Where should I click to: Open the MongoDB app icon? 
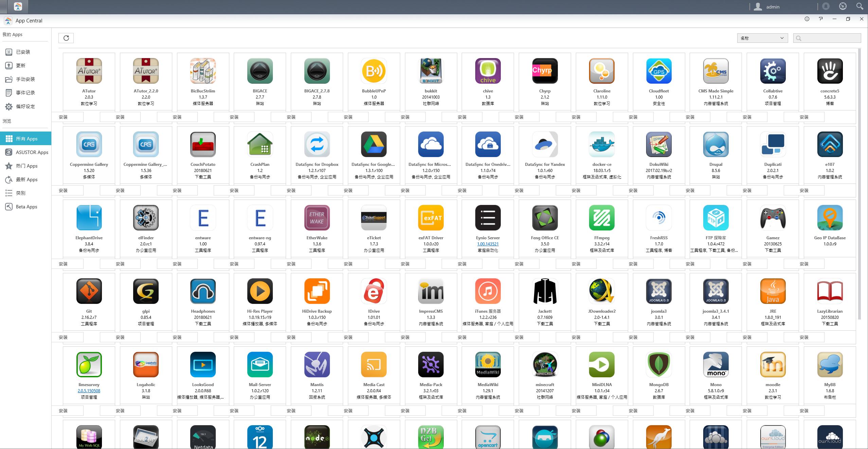click(x=659, y=365)
